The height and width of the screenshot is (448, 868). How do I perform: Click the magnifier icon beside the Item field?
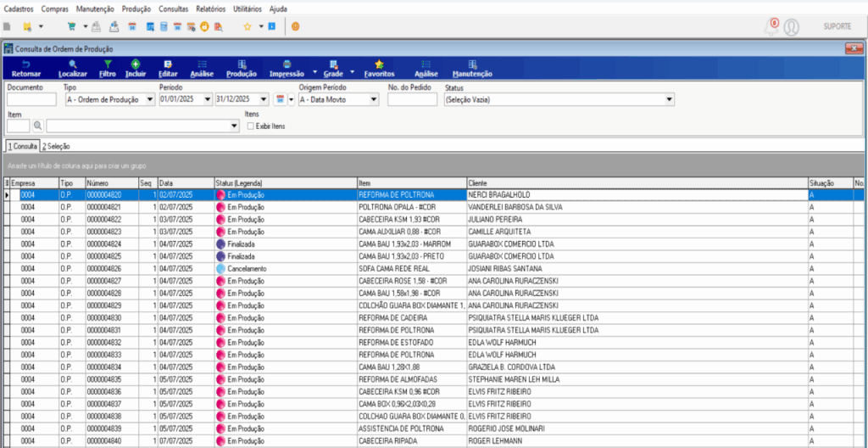click(x=38, y=126)
